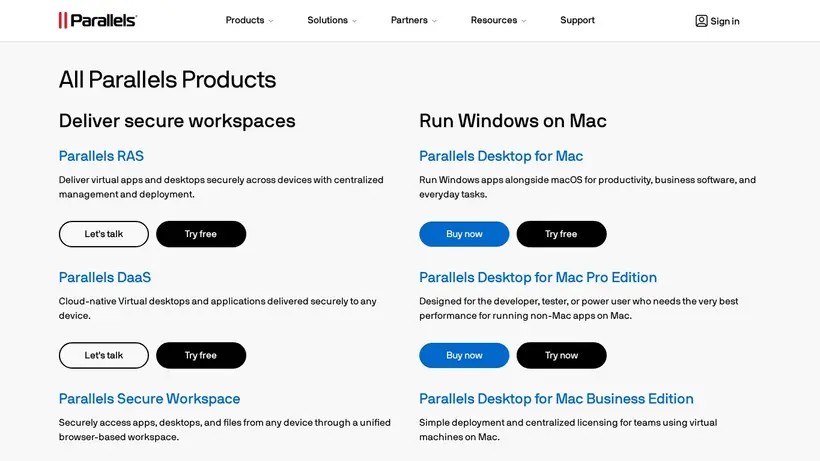This screenshot has height=461, width=820.
Task: Click the Parallels logo
Action: tap(98, 20)
